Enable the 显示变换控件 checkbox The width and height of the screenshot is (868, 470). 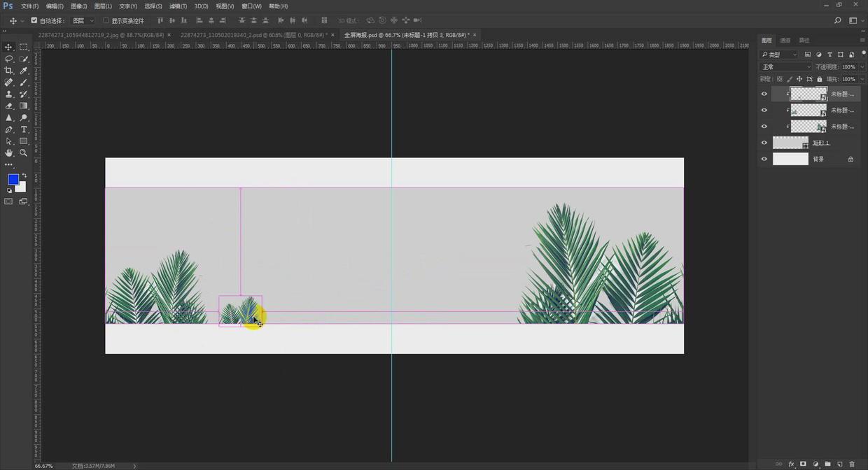click(106, 20)
